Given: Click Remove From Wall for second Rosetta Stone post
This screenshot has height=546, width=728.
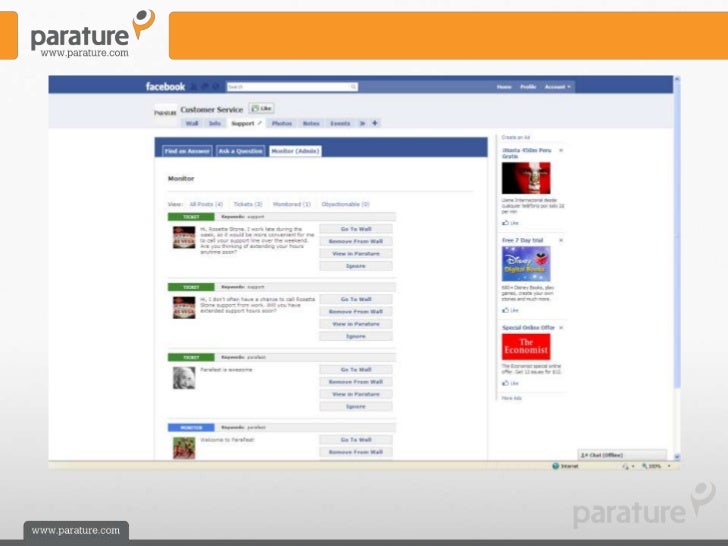Looking at the screenshot, I should 356,312.
